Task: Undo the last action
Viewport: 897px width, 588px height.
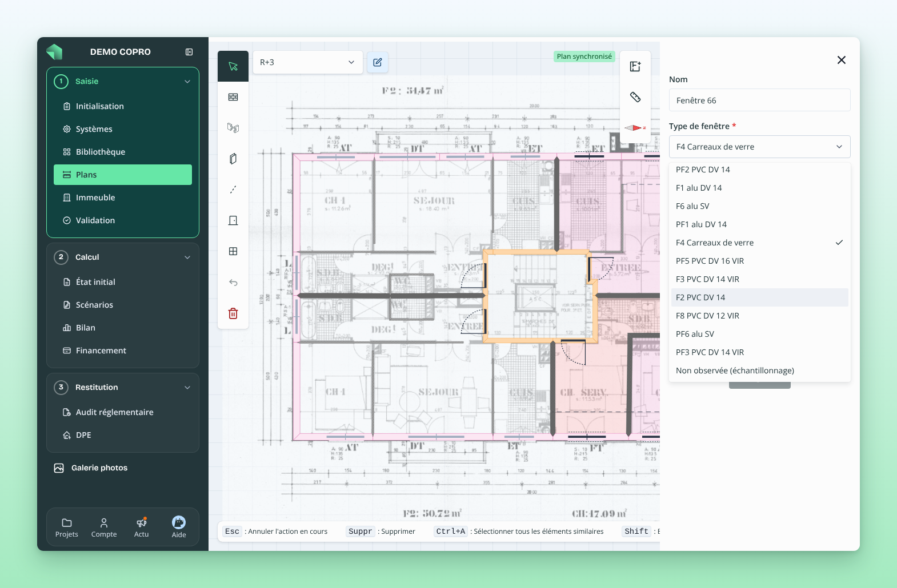Action: pos(233,282)
